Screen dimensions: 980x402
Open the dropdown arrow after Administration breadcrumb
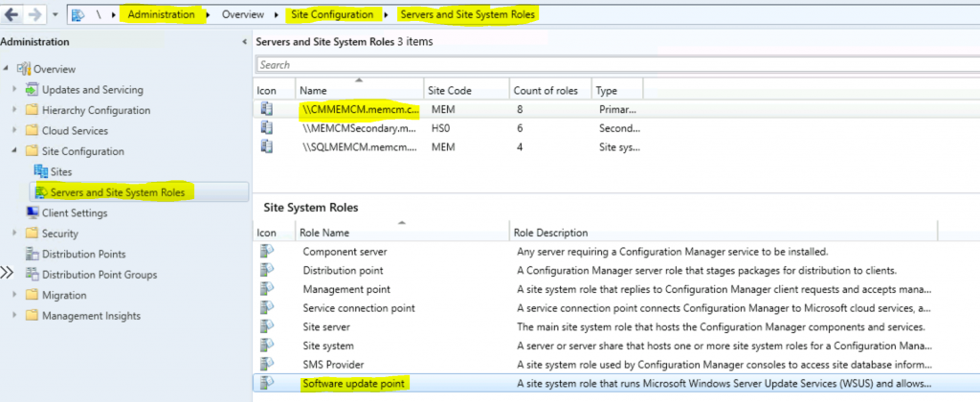(x=208, y=15)
